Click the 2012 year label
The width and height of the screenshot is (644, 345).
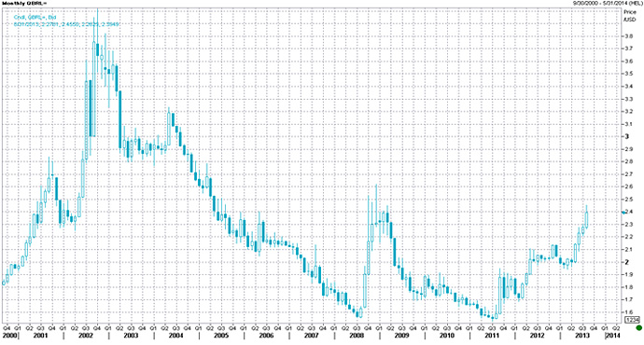point(538,336)
